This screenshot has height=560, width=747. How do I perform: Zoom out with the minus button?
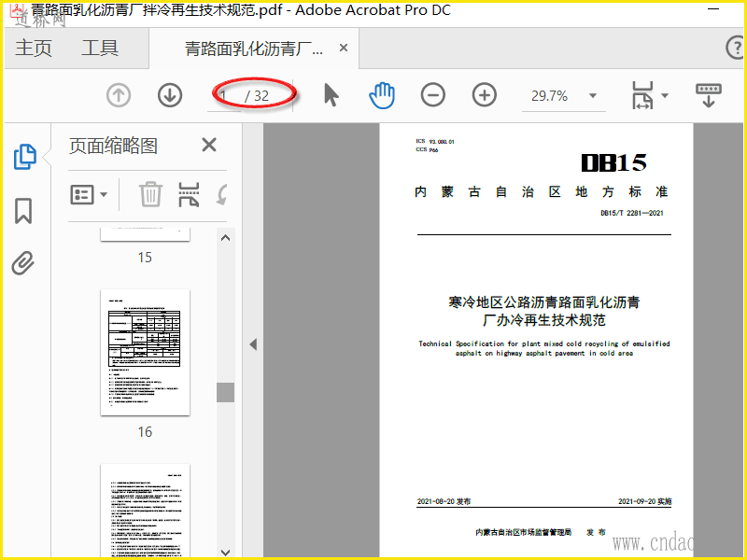[433, 95]
